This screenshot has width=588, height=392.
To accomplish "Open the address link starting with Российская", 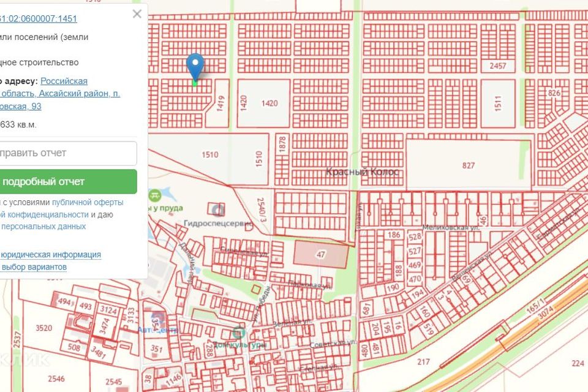I will pyautogui.click(x=64, y=81).
